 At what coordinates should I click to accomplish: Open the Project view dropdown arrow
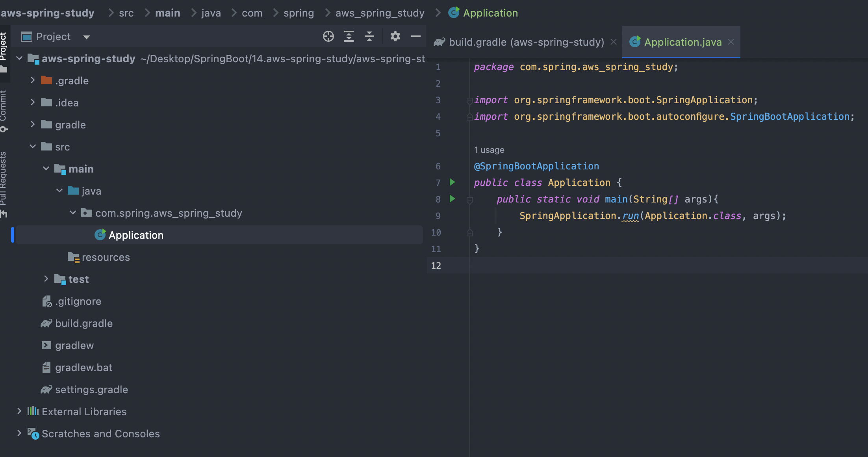tap(87, 37)
